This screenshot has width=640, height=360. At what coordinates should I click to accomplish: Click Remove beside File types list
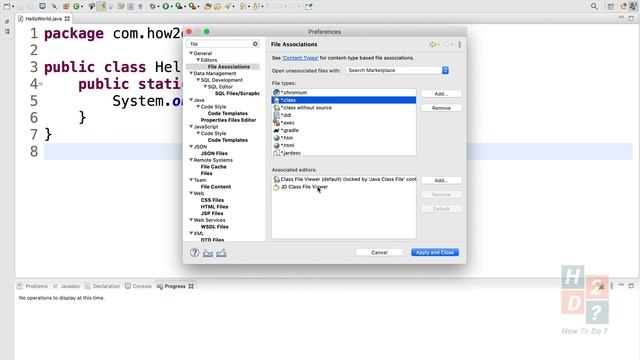coord(441,108)
